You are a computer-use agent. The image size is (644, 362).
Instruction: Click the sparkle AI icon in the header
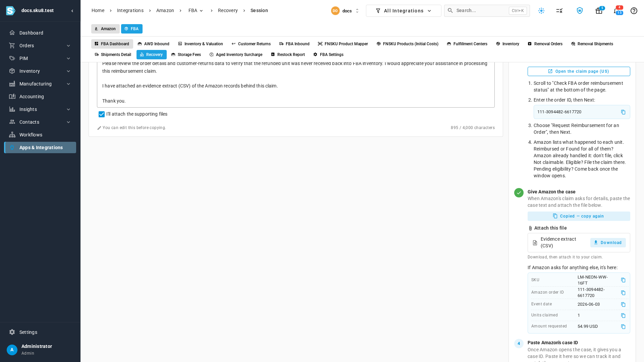pos(541,11)
